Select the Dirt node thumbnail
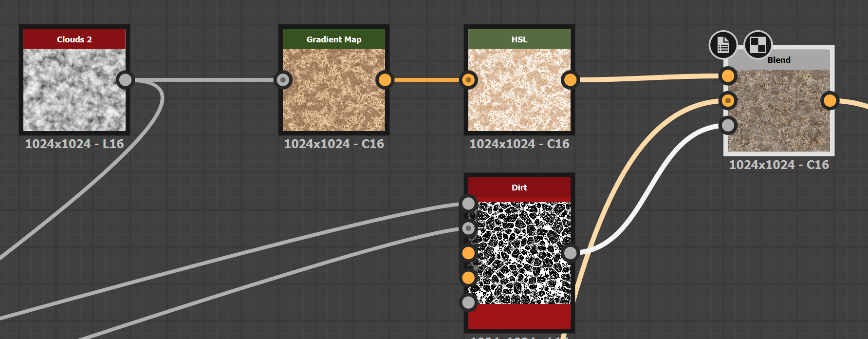The image size is (868, 339). tap(519, 253)
